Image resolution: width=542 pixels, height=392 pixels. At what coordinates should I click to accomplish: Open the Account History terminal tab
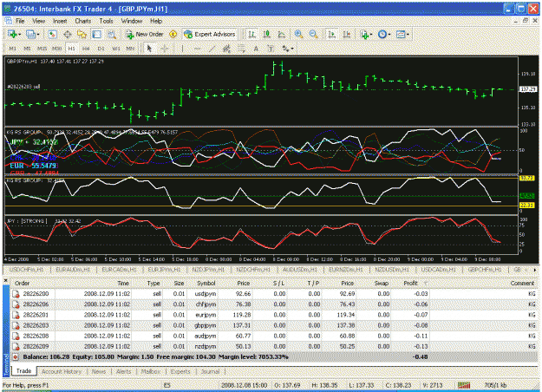62,371
